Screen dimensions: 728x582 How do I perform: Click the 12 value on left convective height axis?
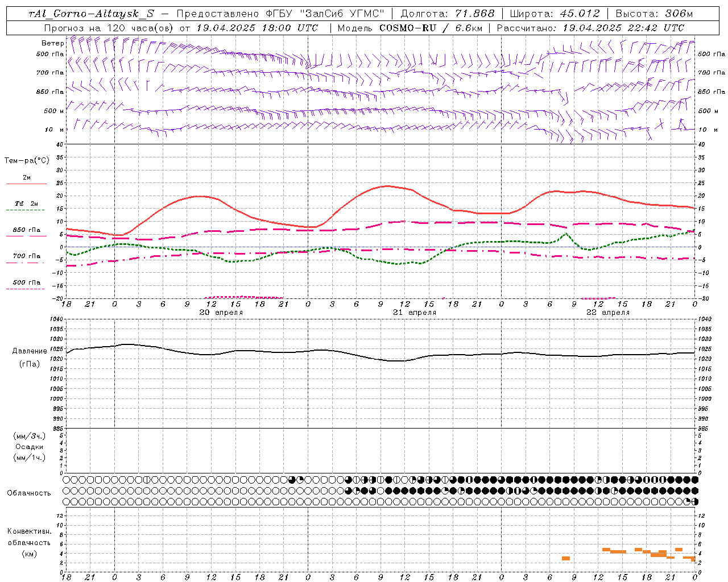point(59,516)
